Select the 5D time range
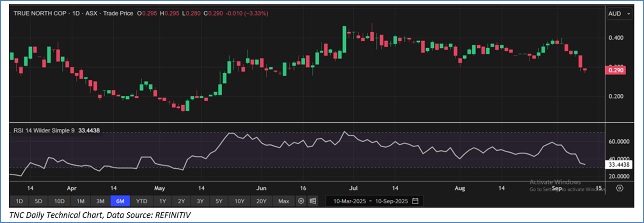Viewport: 644px width, 223px height. 39,201
